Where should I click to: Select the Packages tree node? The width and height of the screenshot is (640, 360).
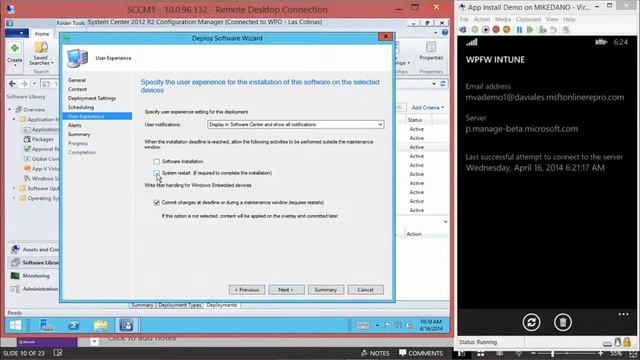click(x=42, y=139)
